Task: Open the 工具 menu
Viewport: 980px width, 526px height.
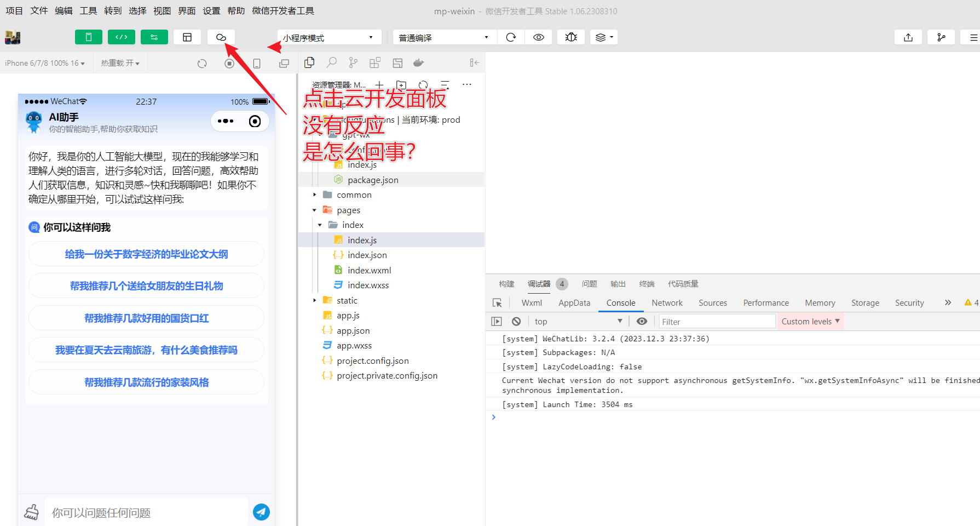Action: click(x=88, y=10)
